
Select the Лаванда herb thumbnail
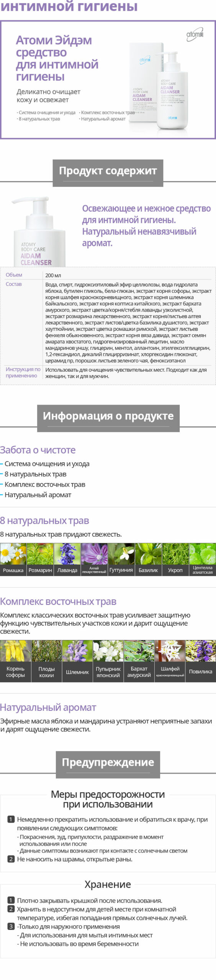[x=67, y=559]
